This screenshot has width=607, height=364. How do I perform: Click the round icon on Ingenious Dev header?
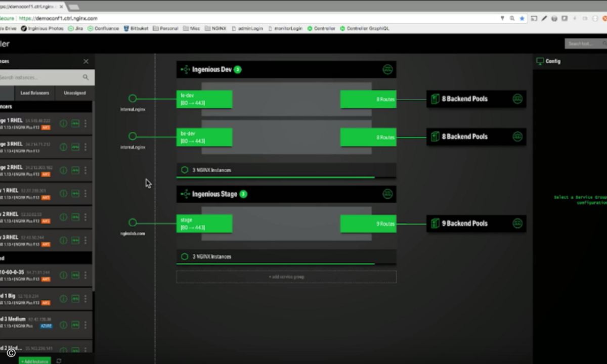point(387,69)
